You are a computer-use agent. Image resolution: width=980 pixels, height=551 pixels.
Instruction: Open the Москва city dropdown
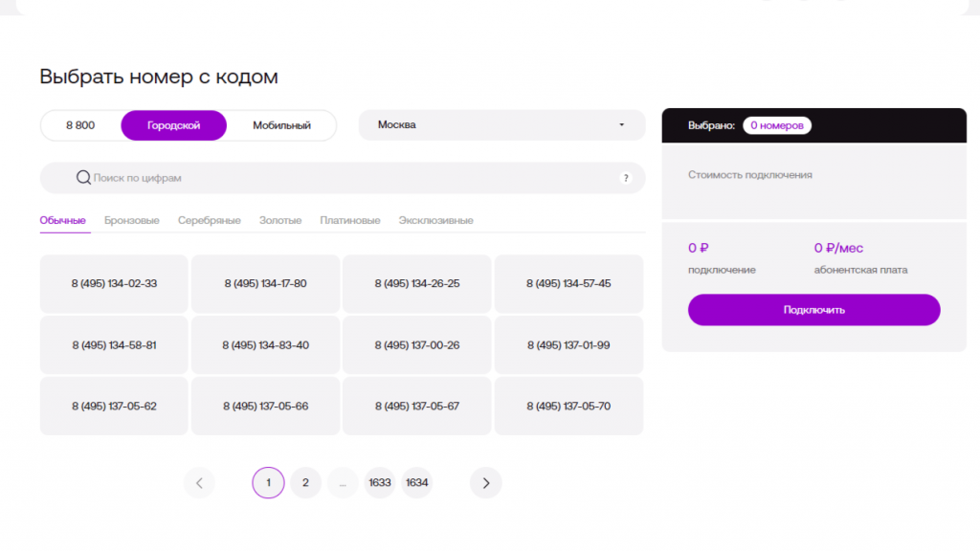pyautogui.click(x=501, y=125)
